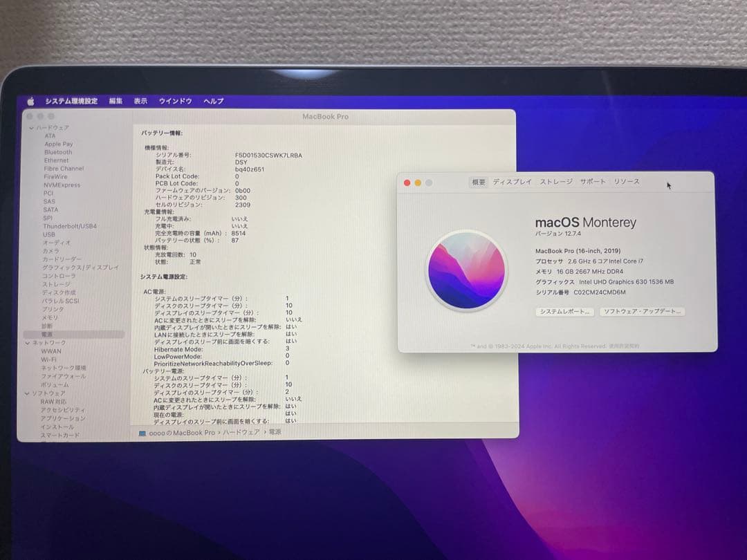The width and height of the screenshot is (747, 560).
Task: Select ファイアウォール in the sidebar
Action: (x=64, y=376)
